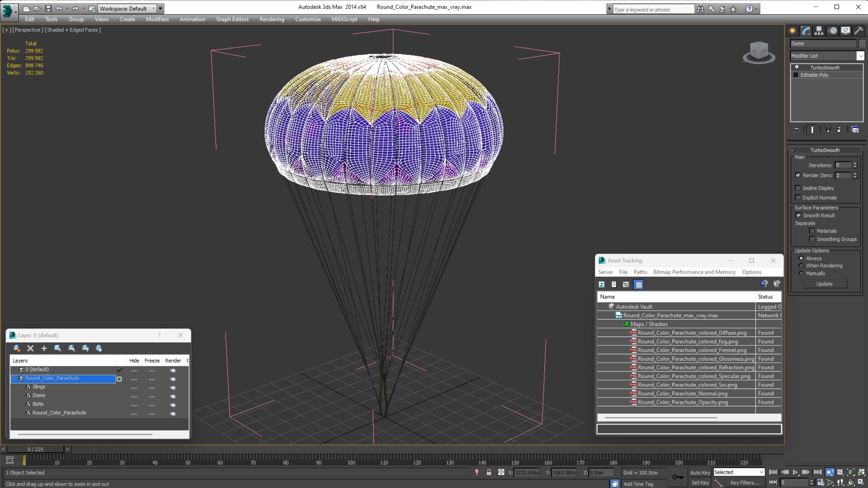Click the Dome object color swatch
Image resolution: width=868 pixels, height=488 pixels.
point(862,43)
